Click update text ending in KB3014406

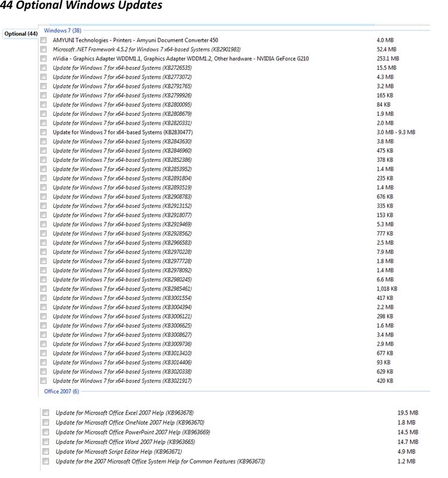(x=122, y=363)
